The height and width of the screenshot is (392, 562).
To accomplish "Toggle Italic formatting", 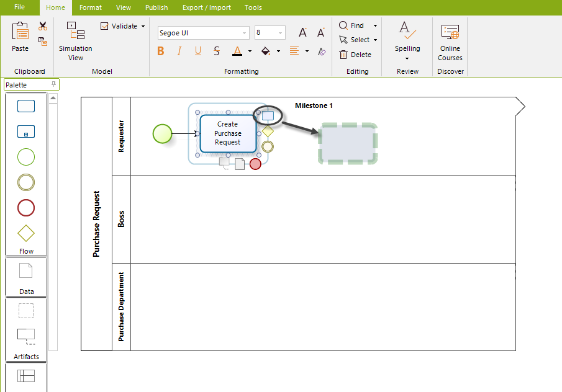I will (179, 51).
